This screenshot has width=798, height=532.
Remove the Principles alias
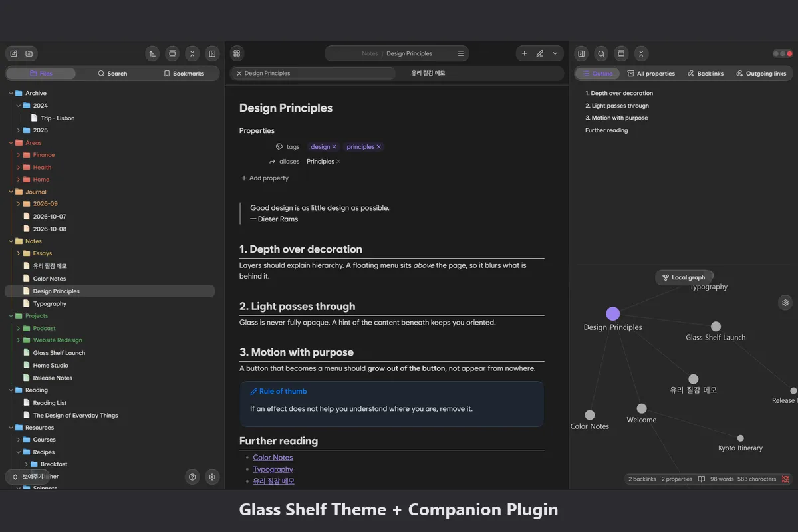click(x=338, y=162)
